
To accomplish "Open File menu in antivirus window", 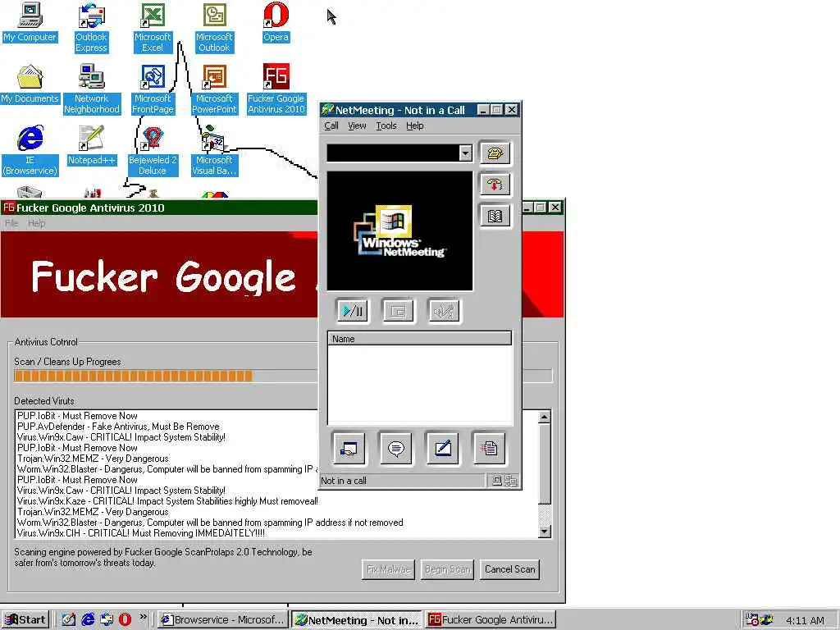I will point(11,223).
